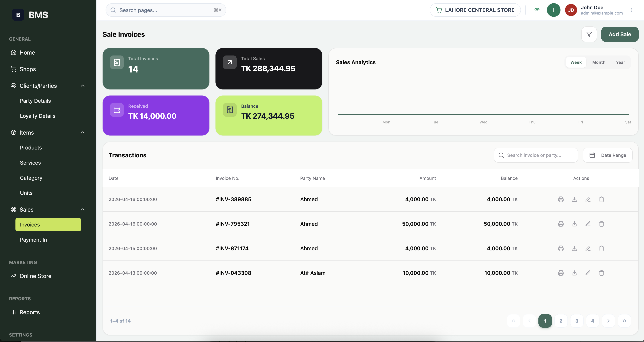The height and width of the screenshot is (342, 644).
Task: Select the Week analytics view
Action: tap(576, 62)
